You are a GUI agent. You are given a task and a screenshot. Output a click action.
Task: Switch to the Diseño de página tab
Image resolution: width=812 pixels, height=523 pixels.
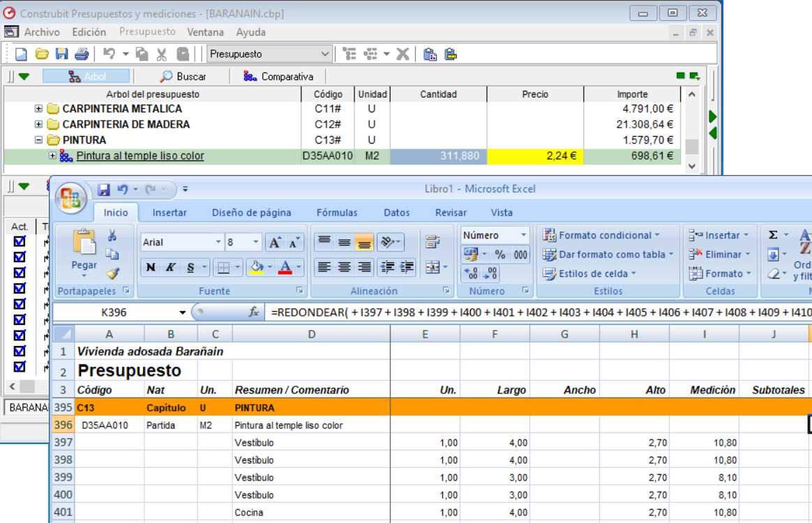[252, 212]
